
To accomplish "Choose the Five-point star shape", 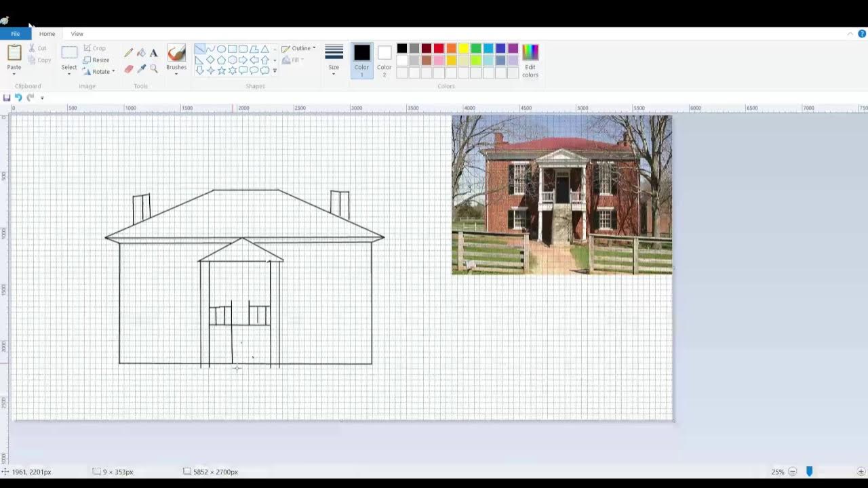I will (221, 70).
